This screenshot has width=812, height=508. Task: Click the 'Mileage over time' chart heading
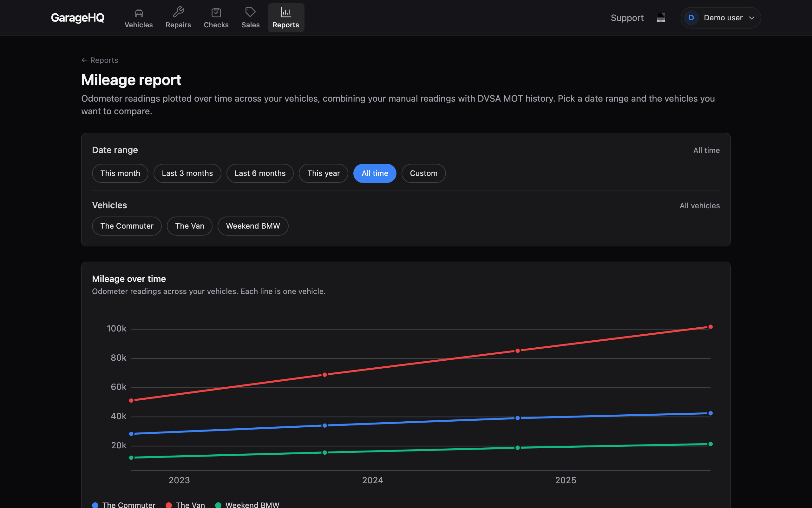coord(129,279)
